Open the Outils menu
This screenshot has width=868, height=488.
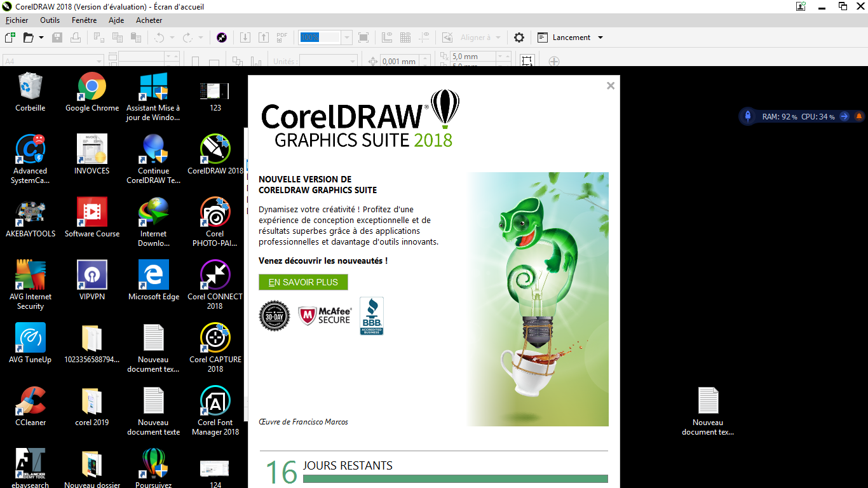[x=50, y=20]
